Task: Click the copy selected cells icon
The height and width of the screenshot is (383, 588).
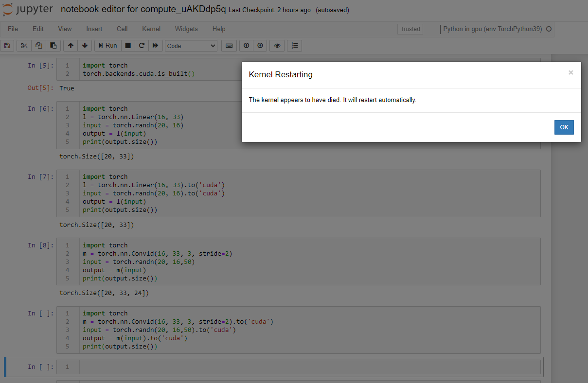Action: tap(39, 46)
